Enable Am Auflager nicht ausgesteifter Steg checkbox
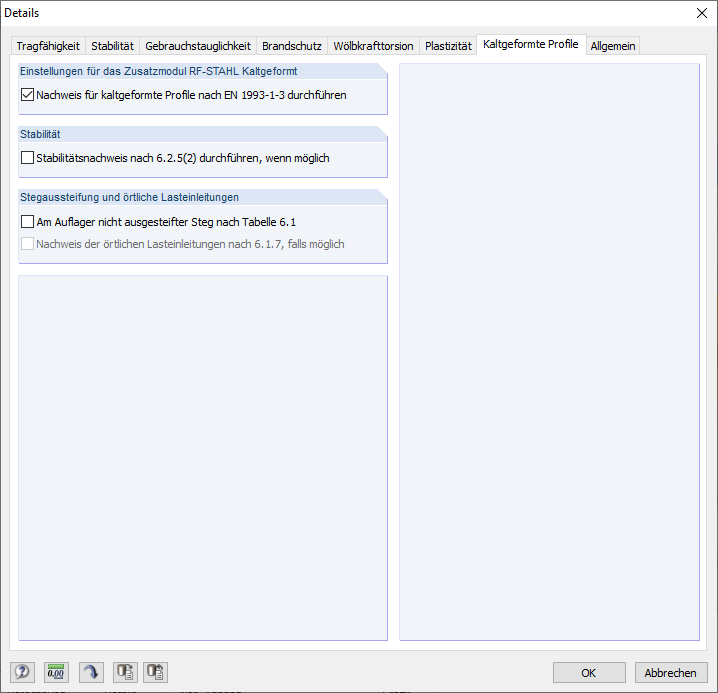 [27, 222]
